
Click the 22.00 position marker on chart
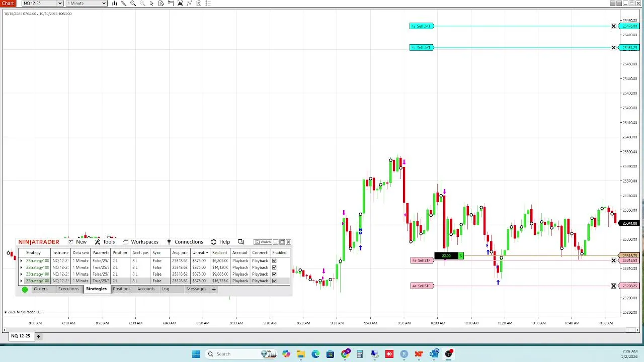coord(449,256)
